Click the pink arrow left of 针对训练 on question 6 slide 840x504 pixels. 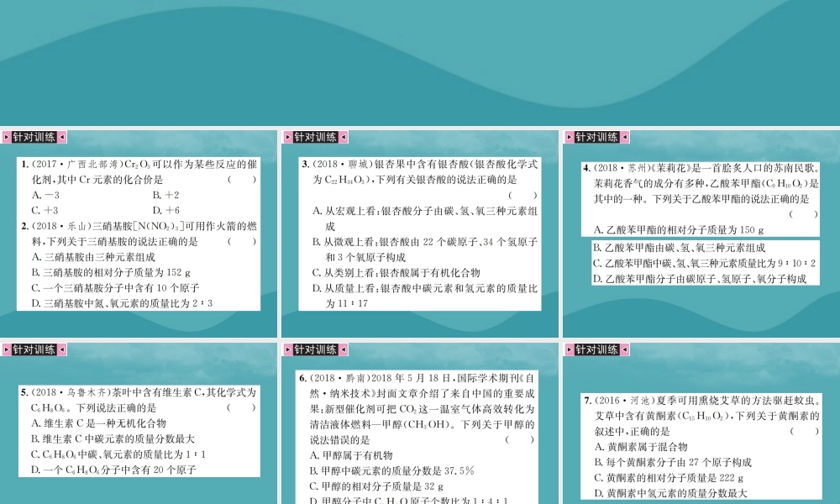287,349
